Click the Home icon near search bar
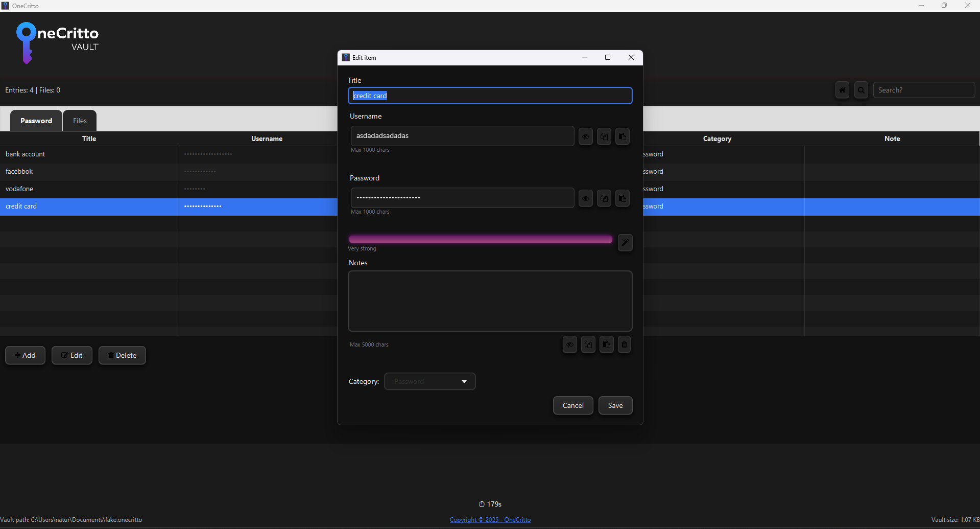 [842, 90]
